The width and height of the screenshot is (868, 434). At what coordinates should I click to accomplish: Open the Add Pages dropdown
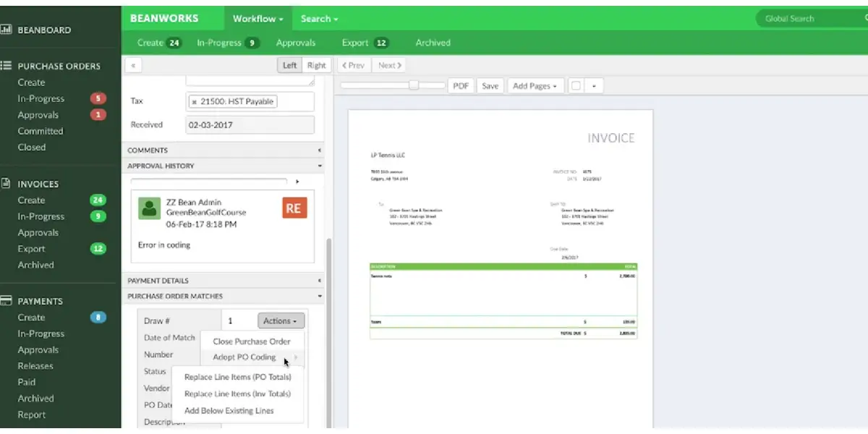click(x=535, y=85)
